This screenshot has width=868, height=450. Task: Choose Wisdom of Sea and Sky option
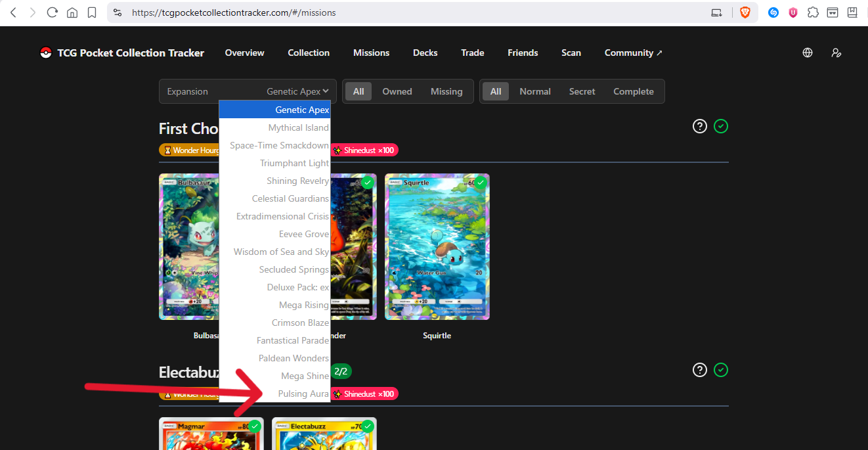[x=274, y=252]
